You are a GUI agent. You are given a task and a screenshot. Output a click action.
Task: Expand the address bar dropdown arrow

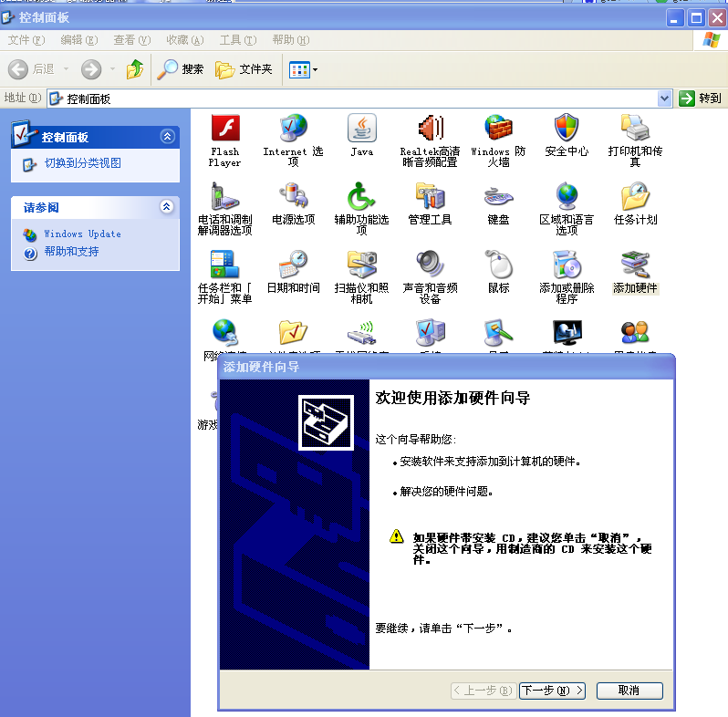coord(664,99)
